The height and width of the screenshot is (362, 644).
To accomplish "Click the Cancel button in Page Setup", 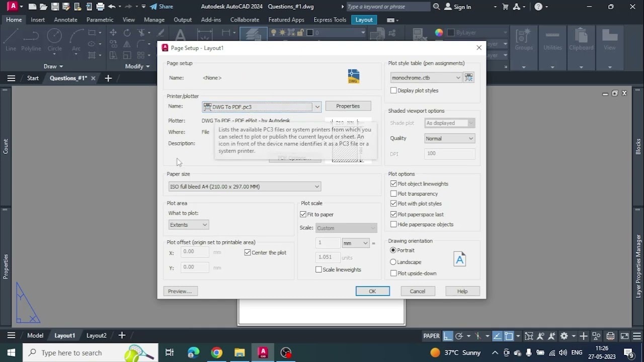I will tap(418, 291).
